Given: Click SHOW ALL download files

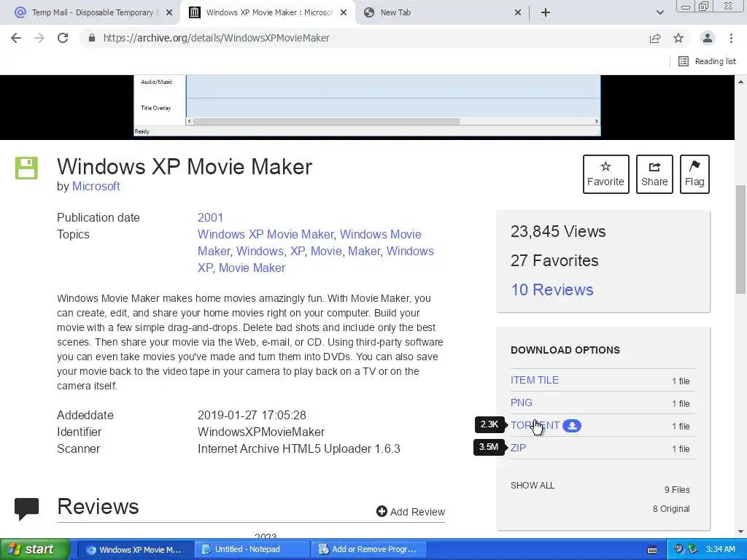Looking at the screenshot, I should click(532, 485).
